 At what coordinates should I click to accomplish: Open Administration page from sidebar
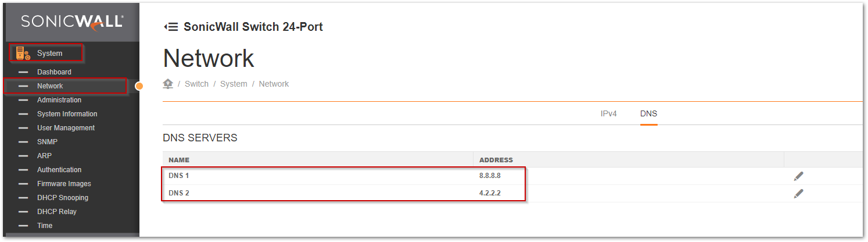[x=59, y=100]
